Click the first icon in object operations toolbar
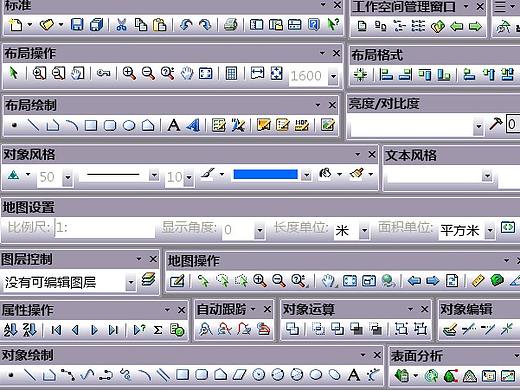The width and height of the screenshot is (520, 390). pos(292,329)
